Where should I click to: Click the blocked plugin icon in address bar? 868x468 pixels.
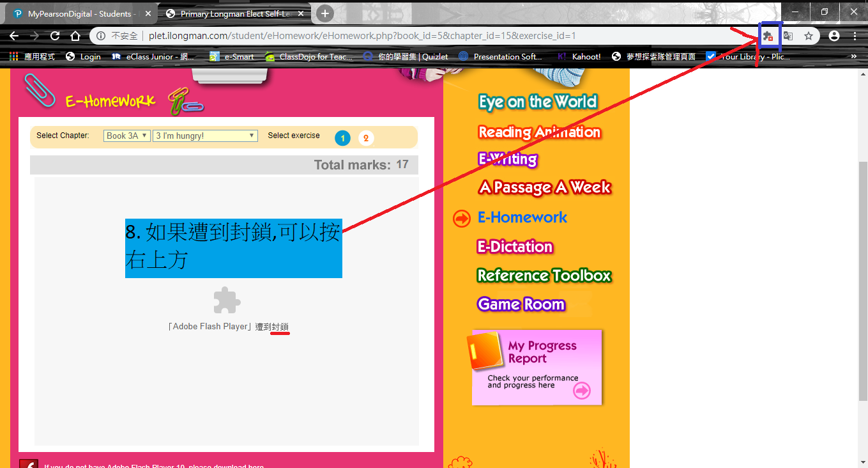pos(768,36)
